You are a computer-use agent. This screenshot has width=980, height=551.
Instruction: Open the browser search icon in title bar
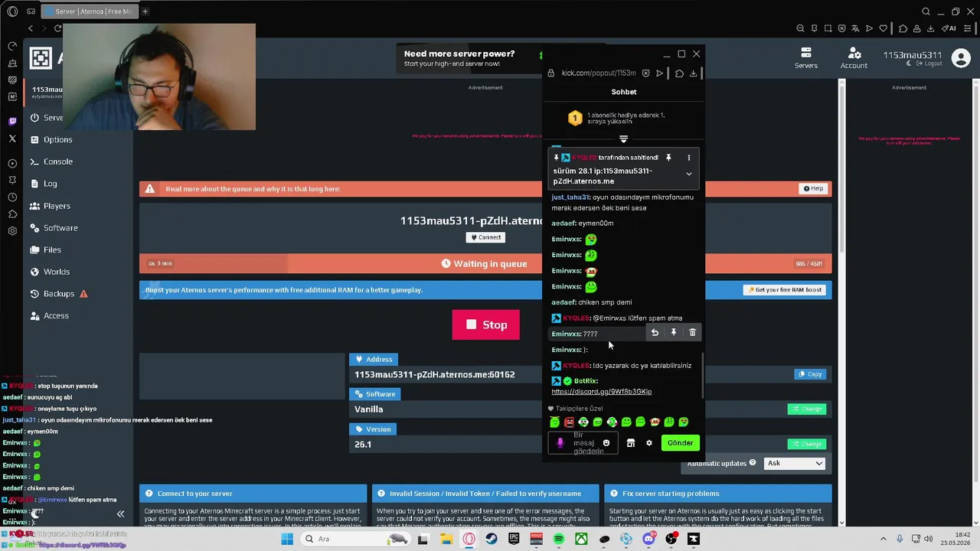pos(926,11)
